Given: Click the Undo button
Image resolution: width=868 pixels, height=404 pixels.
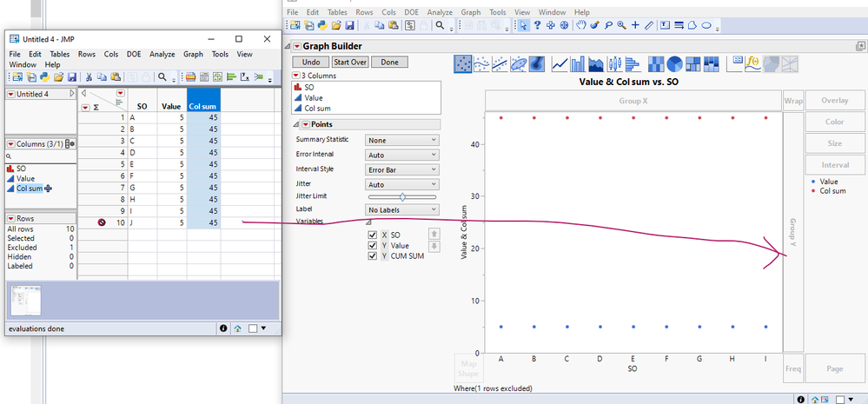Looking at the screenshot, I should [310, 62].
